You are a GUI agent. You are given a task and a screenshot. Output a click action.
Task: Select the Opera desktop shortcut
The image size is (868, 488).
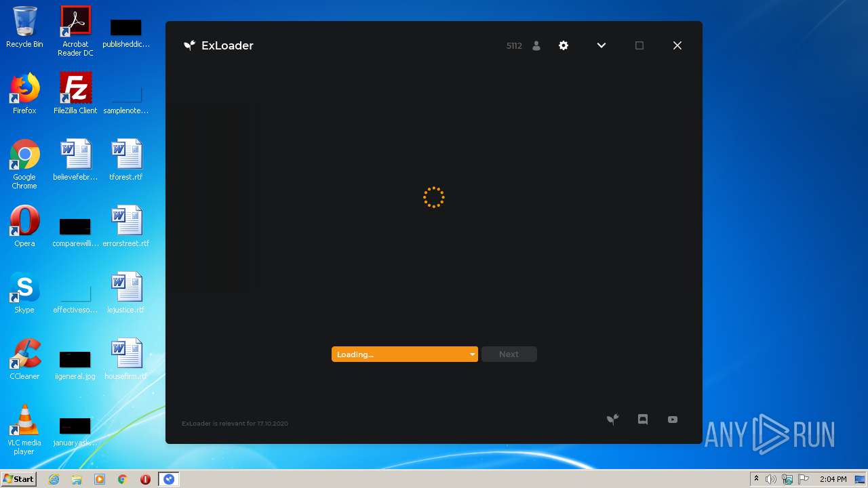click(24, 226)
